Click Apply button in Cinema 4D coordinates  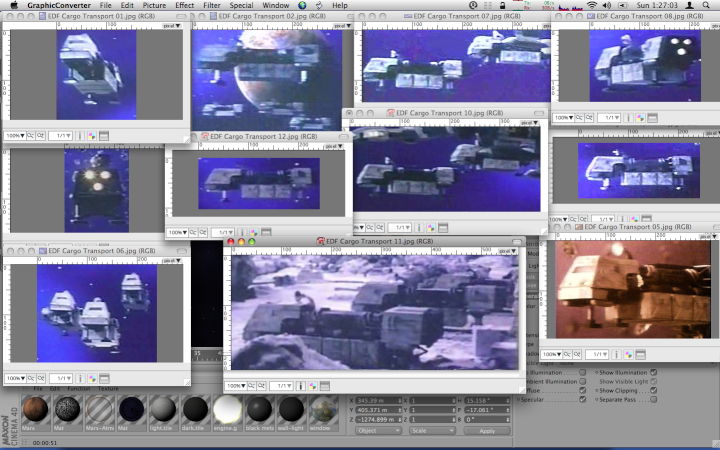pos(487,431)
